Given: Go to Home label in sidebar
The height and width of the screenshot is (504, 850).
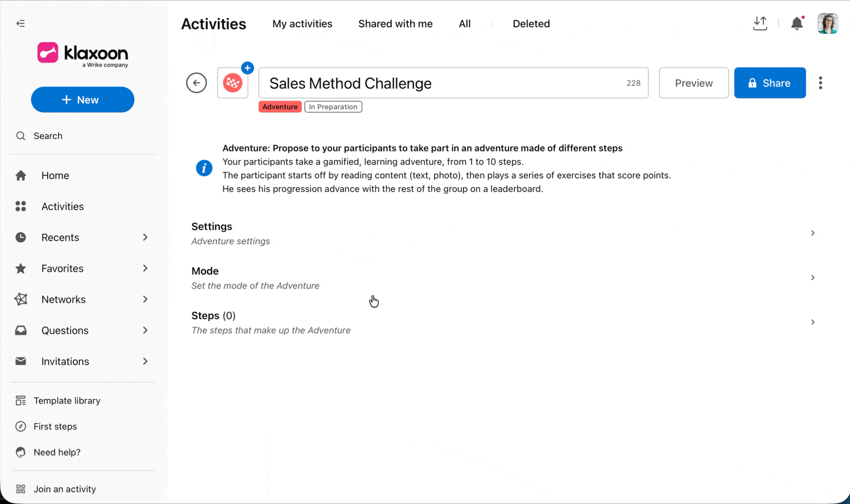Looking at the screenshot, I should pos(55,176).
